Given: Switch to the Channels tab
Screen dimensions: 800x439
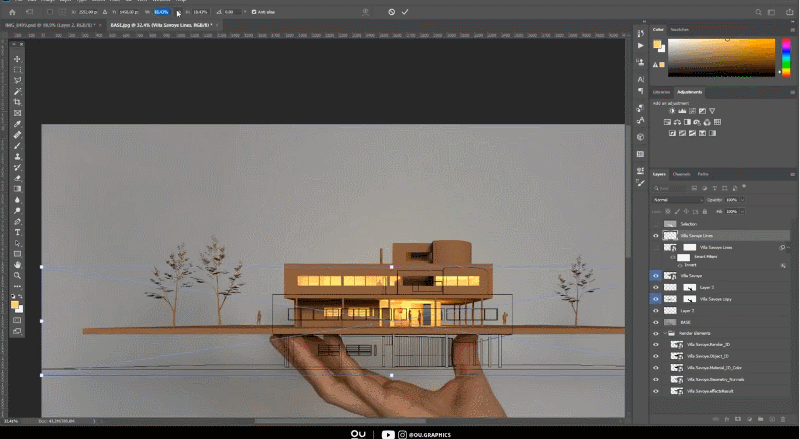Looking at the screenshot, I should (x=681, y=174).
